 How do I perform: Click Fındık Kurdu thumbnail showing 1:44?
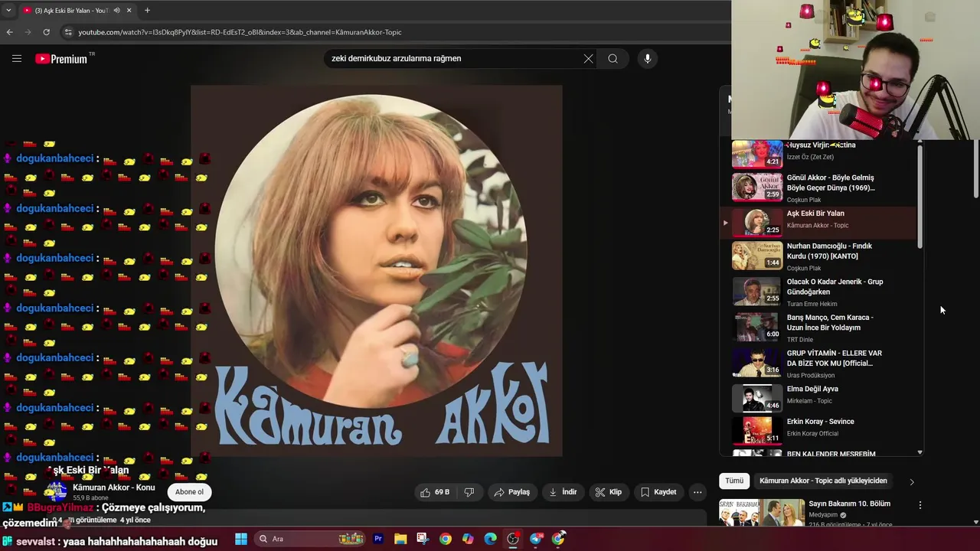coord(757,256)
